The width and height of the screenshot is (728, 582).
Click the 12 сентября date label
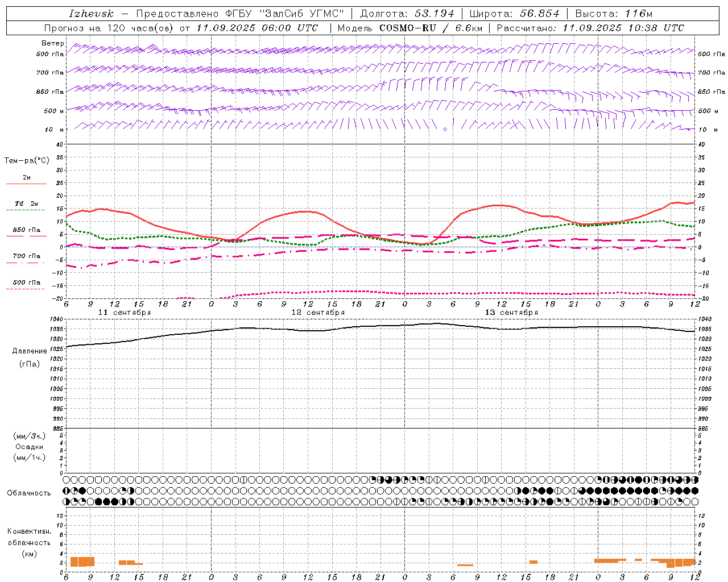coord(318,313)
